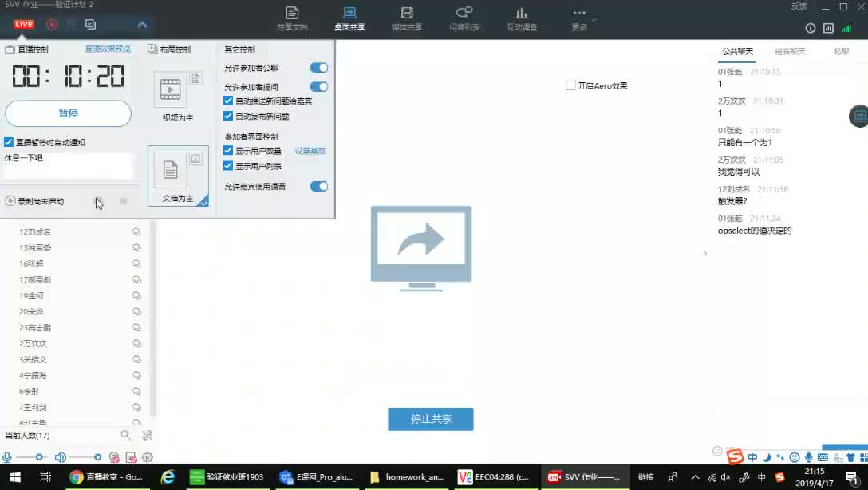Viewport: 868px width, 490px height.
Task: Toggle the speaker volume icon
Action: (61, 457)
